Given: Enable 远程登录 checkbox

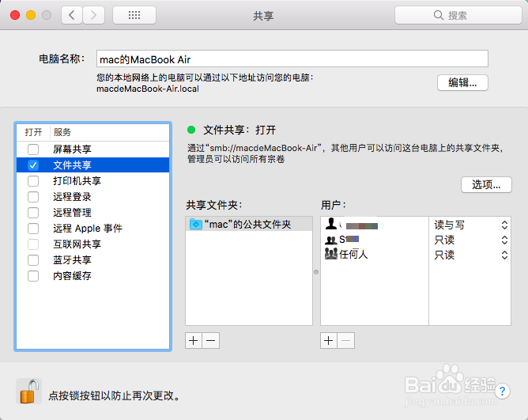Looking at the screenshot, I should 33,197.
